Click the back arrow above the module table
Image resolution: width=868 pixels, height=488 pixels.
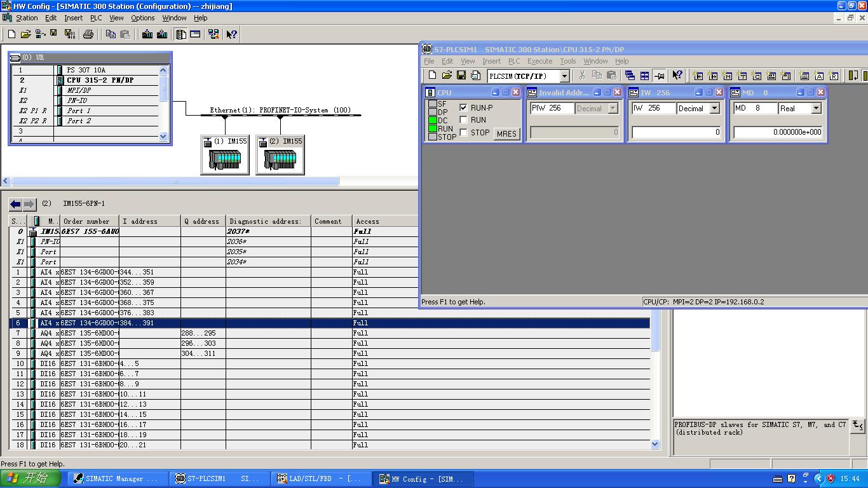(x=15, y=204)
